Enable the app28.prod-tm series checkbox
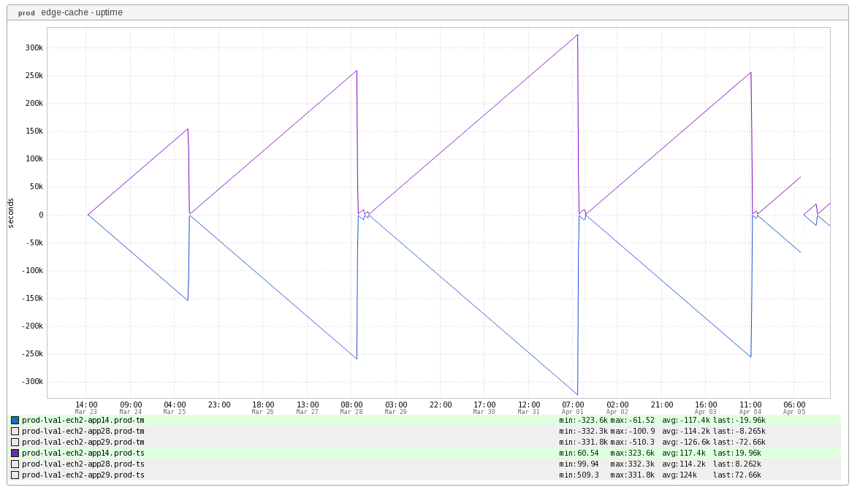868x498 pixels. point(15,431)
